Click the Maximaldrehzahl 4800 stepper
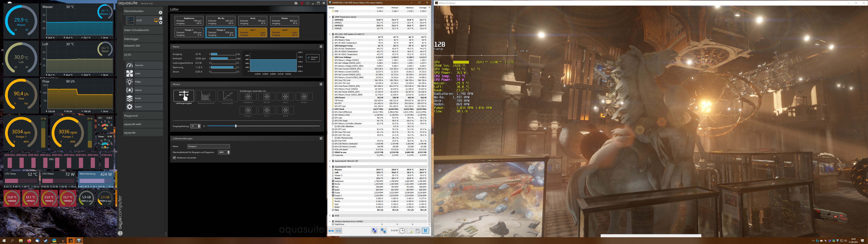The image size is (868, 244). [x=229, y=152]
